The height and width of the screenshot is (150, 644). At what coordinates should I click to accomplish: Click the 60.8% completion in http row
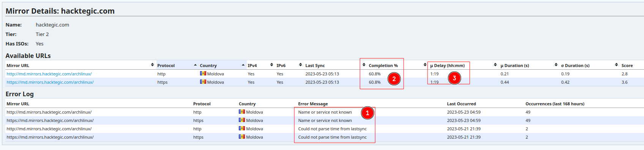[x=374, y=74]
